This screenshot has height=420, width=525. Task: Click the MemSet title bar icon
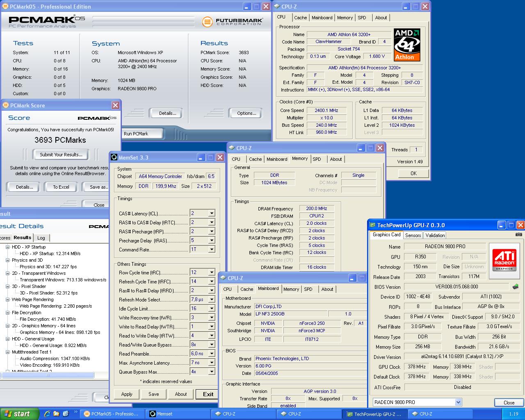tap(114, 157)
